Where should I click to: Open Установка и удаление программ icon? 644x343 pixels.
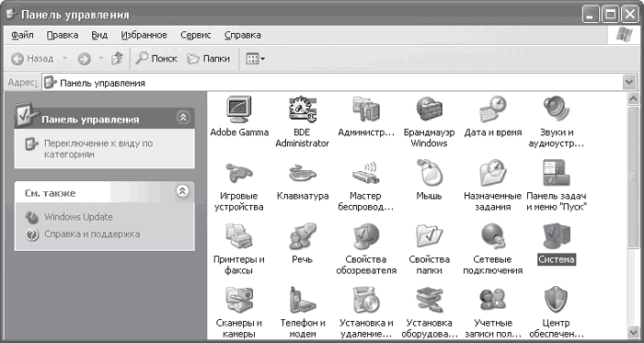tap(366, 300)
